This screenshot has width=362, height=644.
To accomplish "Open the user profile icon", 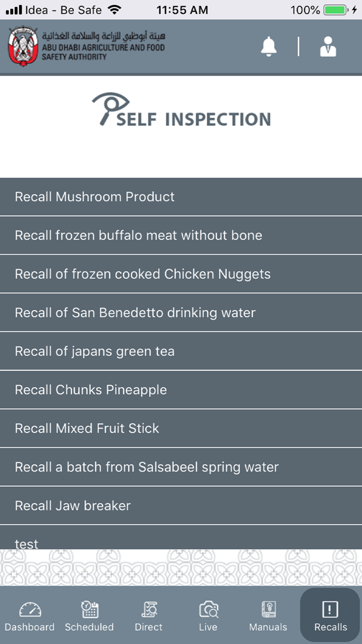I will click(328, 47).
